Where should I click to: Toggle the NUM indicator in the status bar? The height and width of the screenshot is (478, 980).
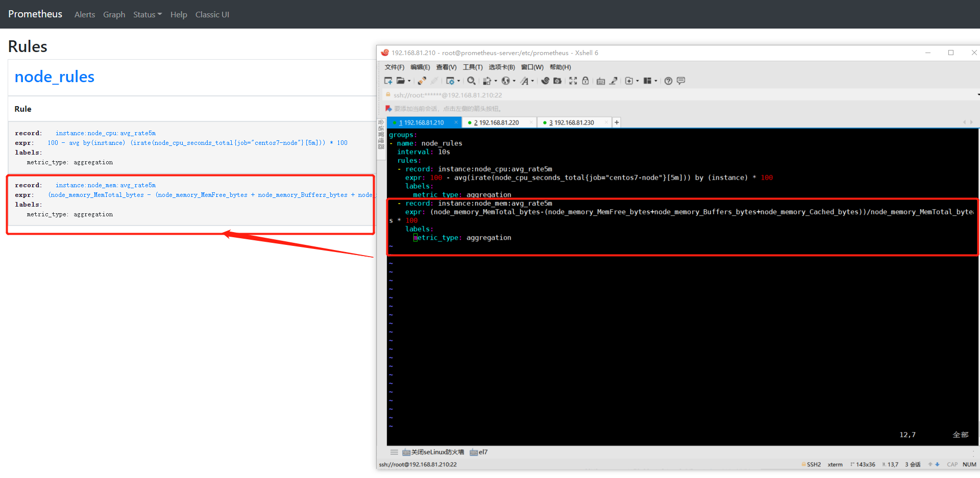[969, 464]
